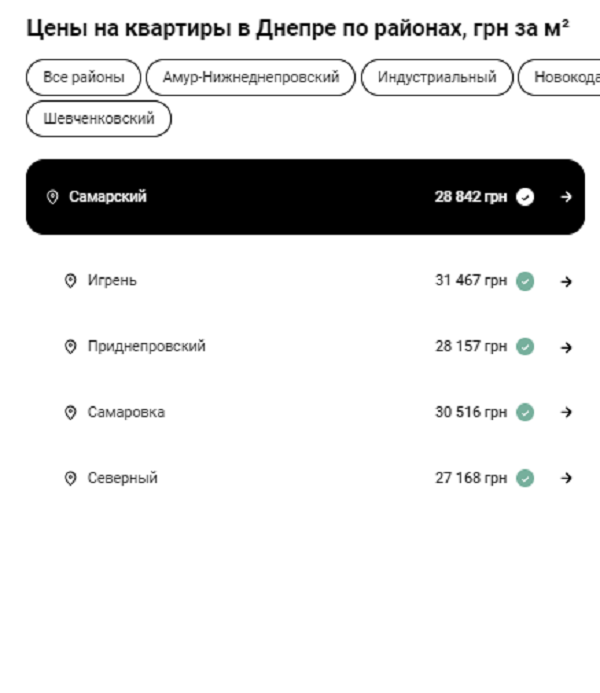Click the Новокодакский partially visible chip

point(562,78)
